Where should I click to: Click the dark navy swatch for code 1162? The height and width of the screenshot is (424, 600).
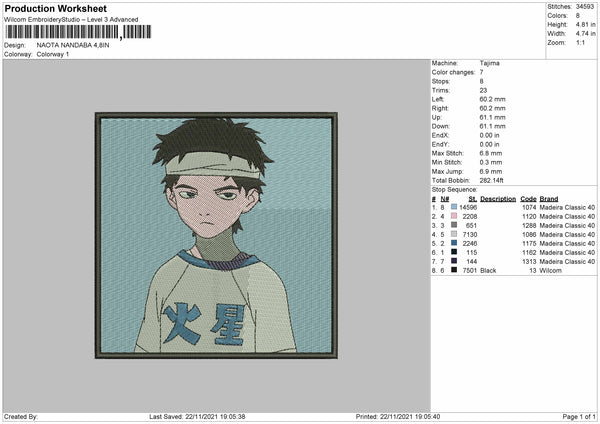click(454, 252)
